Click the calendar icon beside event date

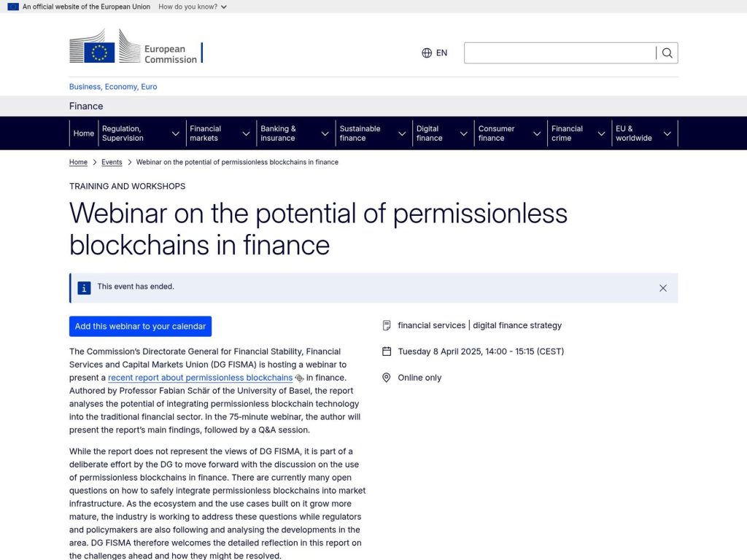click(x=387, y=351)
